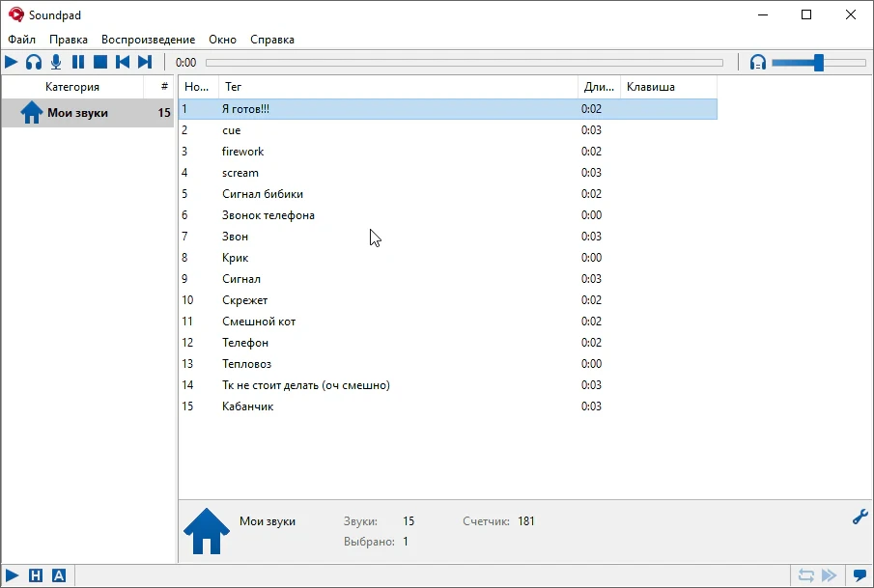Open the Воспроизведение menu
The height and width of the screenshot is (588, 874).
coord(149,40)
